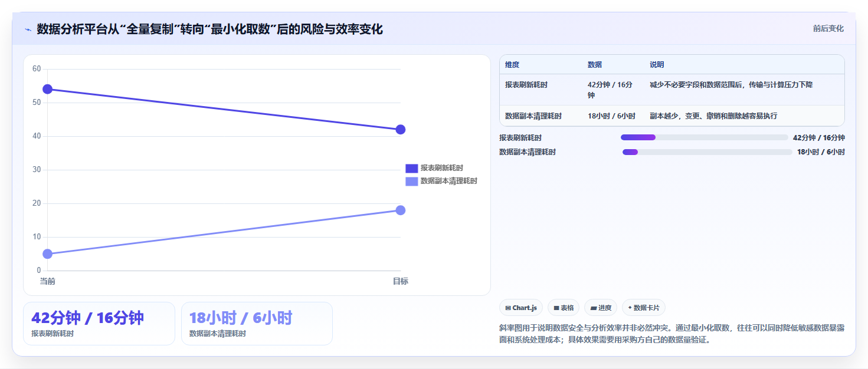This screenshot has height=369, width=868.
Task: Click the 目标 x-axis label
Action: (401, 281)
